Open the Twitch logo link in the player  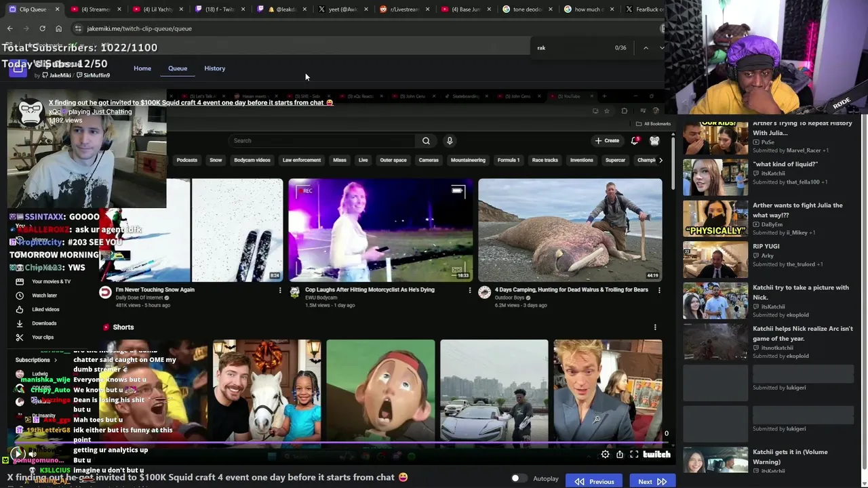click(656, 455)
